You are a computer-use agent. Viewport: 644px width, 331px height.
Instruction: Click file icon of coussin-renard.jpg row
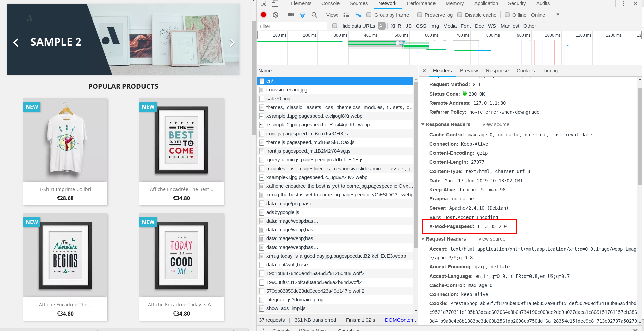(262, 90)
